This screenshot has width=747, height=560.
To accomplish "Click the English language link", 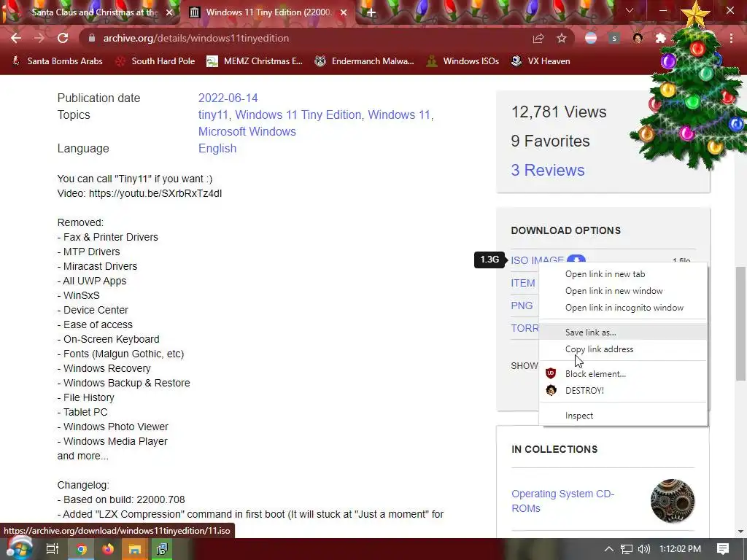I will coord(217,149).
